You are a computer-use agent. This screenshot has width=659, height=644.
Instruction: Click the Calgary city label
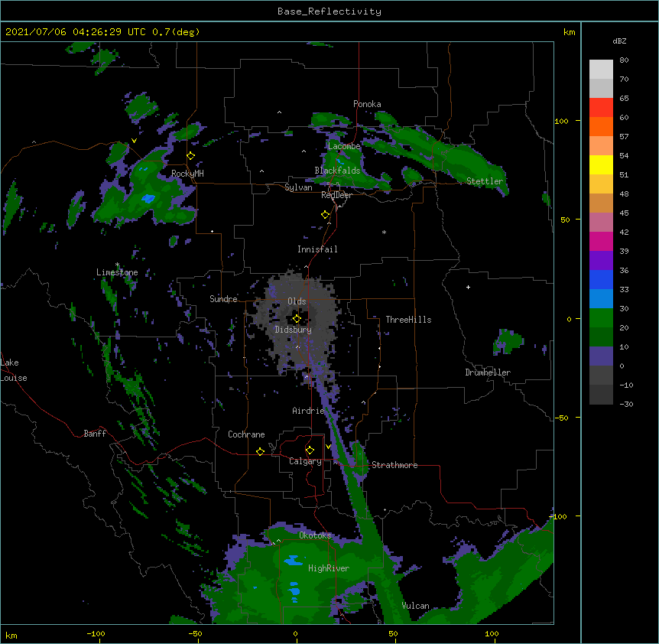(x=305, y=461)
